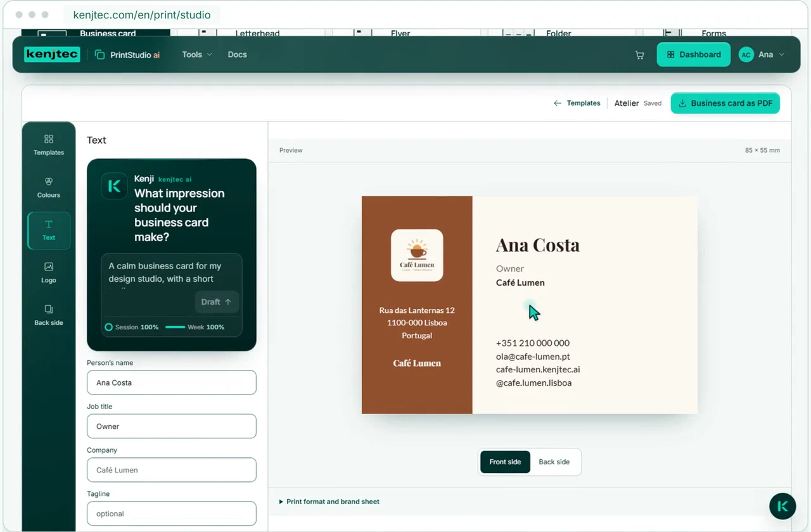Click cafe-lumen.kenjtec.ai on the card
Screen dimensions: 811x532
point(538,369)
